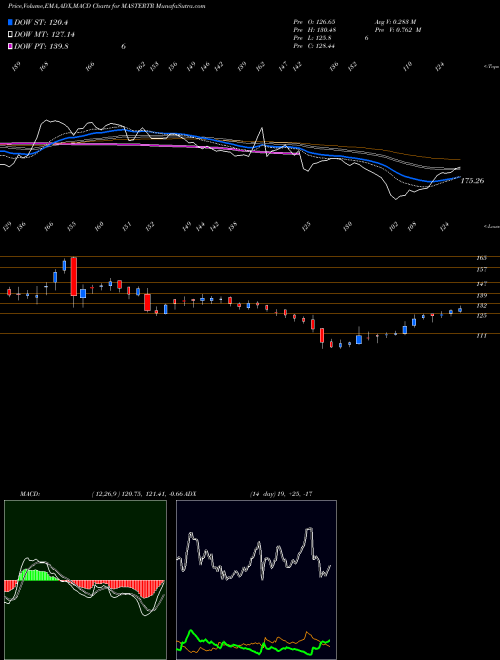Click the 'Pre V: 0.762 M' value
This screenshot has height=660, width=500.
click(398, 30)
